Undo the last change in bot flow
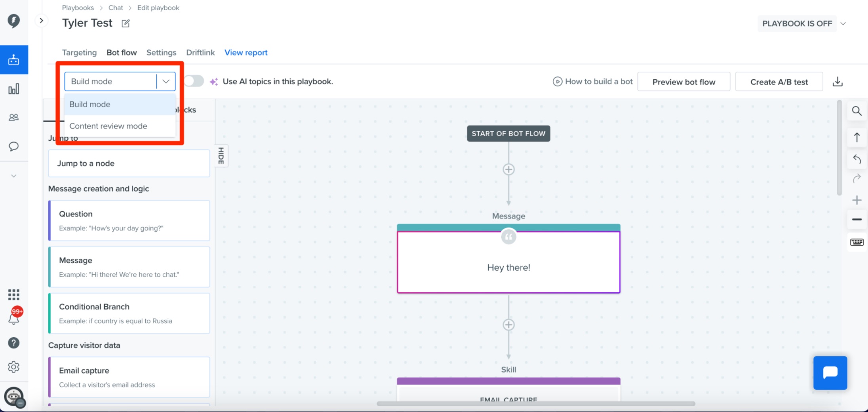The width and height of the screenshot is (868, 412). 857,159
